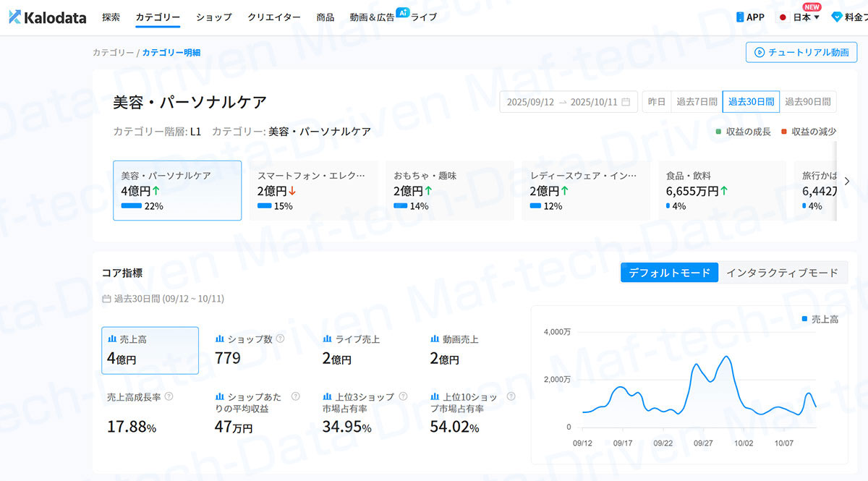Toggle 売上高 legend swatch in chart
This screenshot has height=481, width=868.
[x=805, y=319]
